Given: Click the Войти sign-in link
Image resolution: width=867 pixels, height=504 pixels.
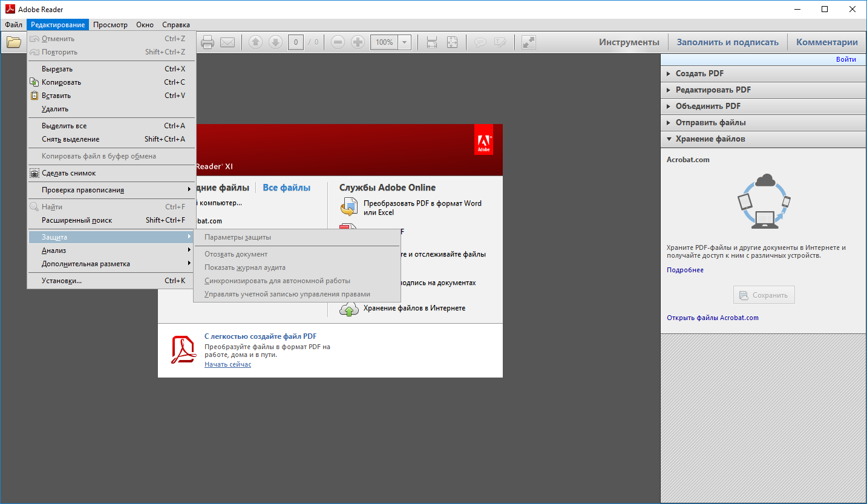Looking at the screenshot, I should tap(846, 59).
